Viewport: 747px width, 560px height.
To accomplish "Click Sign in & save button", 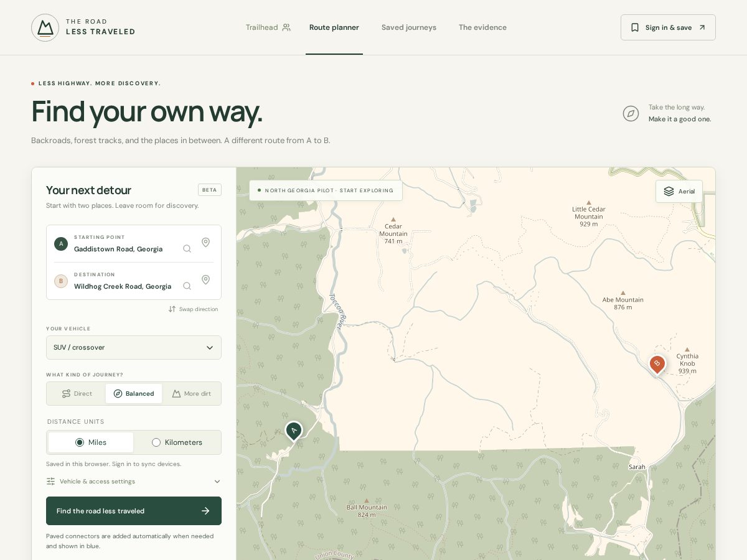I will tap(668, 27).
